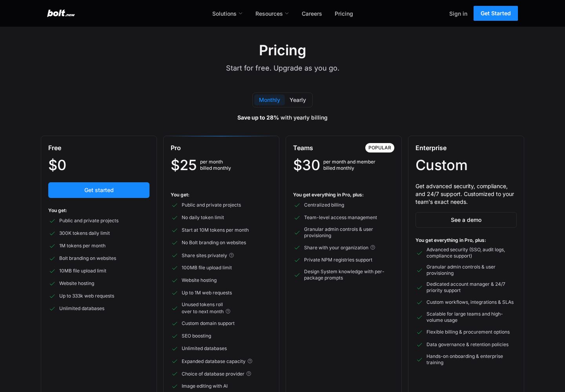Click 'Dedicated account manager & 24/7 priority support'
This screenshot has height=392, width=565.
tap(466, 287)
